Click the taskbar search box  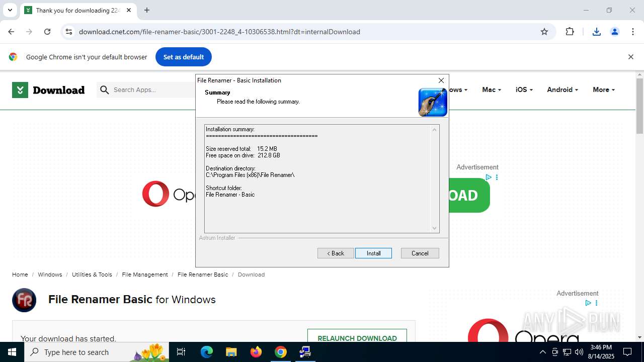(96, 352)
